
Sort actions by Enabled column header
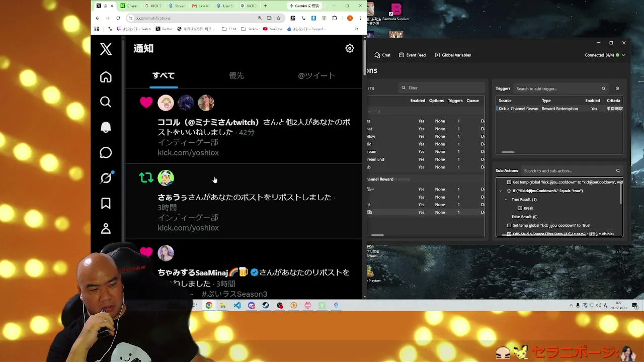tap(418, 101)
